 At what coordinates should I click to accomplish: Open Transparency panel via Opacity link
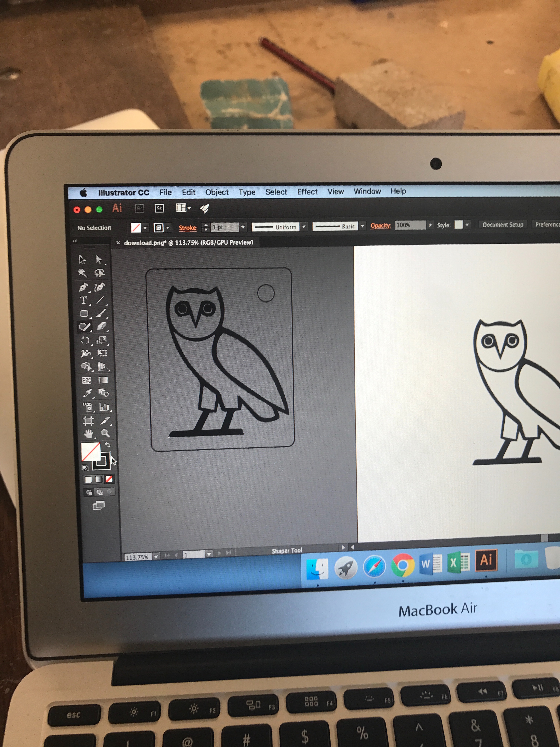(x=381, y=226)
